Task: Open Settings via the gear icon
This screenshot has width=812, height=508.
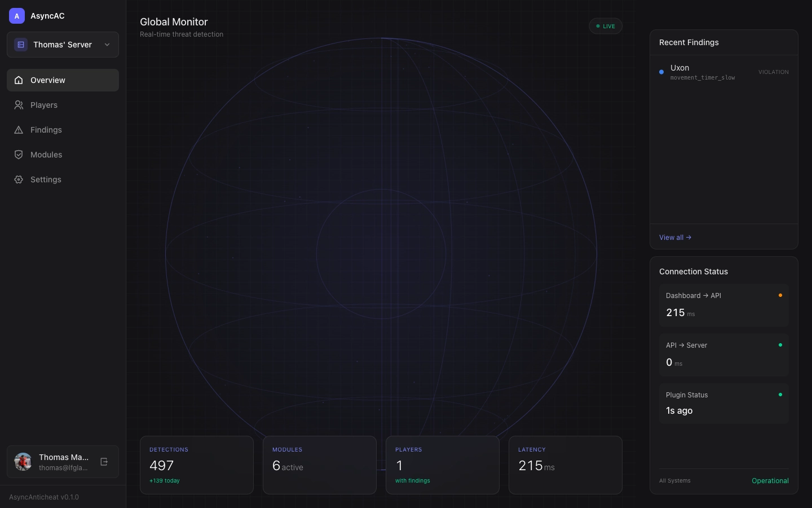Action: tap(19, 179)
